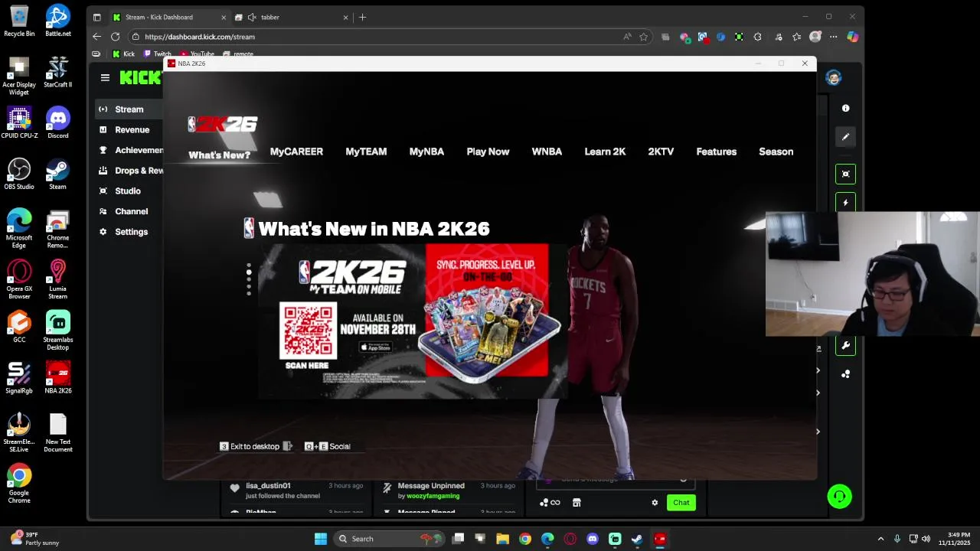Click the Social prompt in NBA 2K26
This screenshot has width=980, height=551.
coord(328,446)
